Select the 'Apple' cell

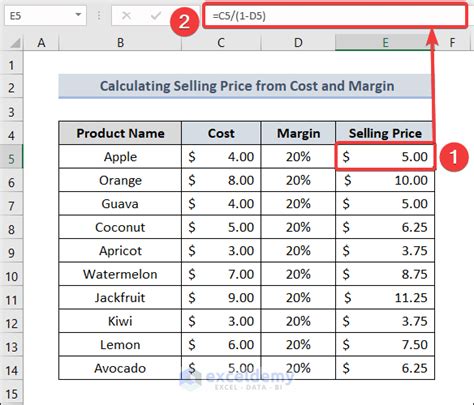click(120, 157)
